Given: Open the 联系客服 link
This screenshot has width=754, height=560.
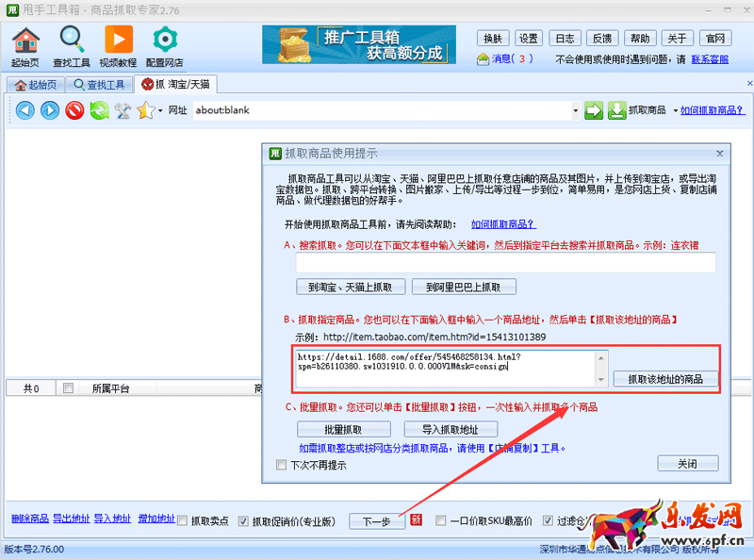Looking at the screenshot, I should point(710,59).
